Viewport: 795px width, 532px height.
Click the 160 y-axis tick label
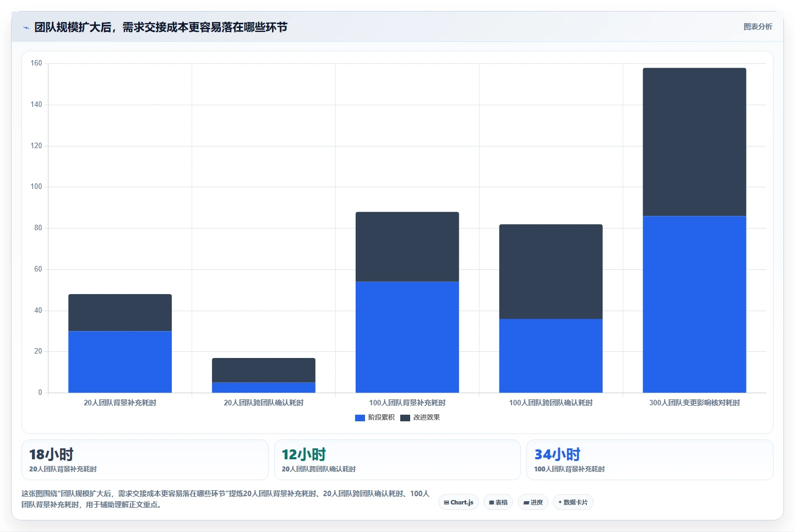(x=36, y=63)
